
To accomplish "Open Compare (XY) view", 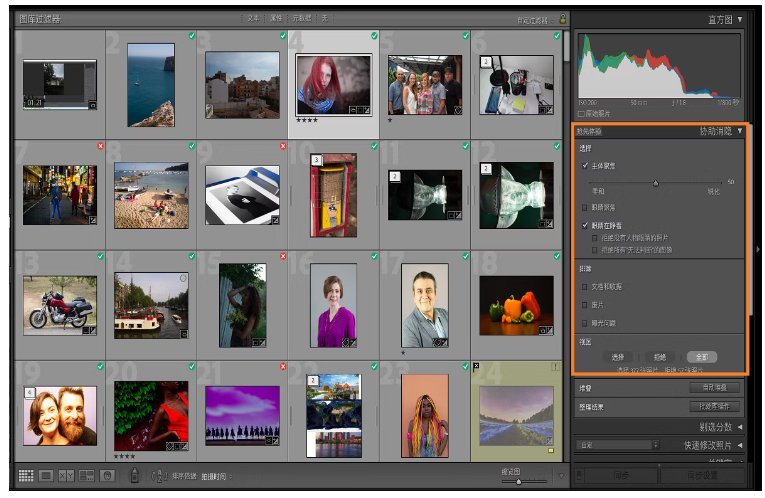I will coord(67,476).
